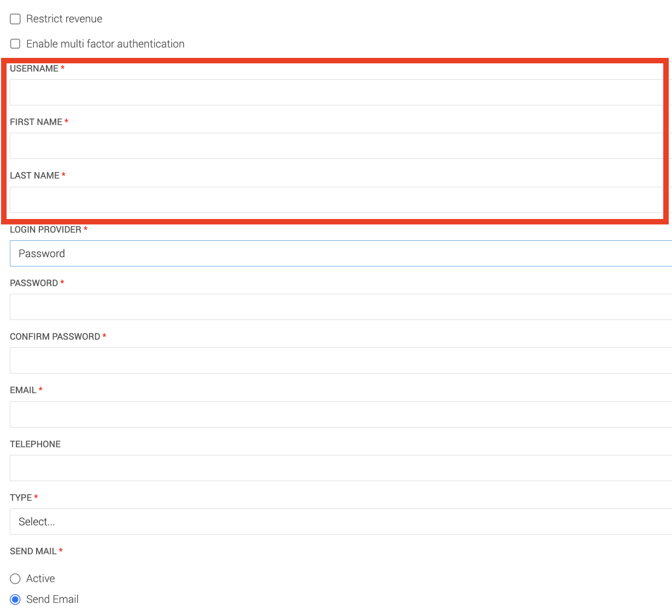The image size is (672, 616).
Task: Click the TELEPHONE field label
Action: pos(35,444)
